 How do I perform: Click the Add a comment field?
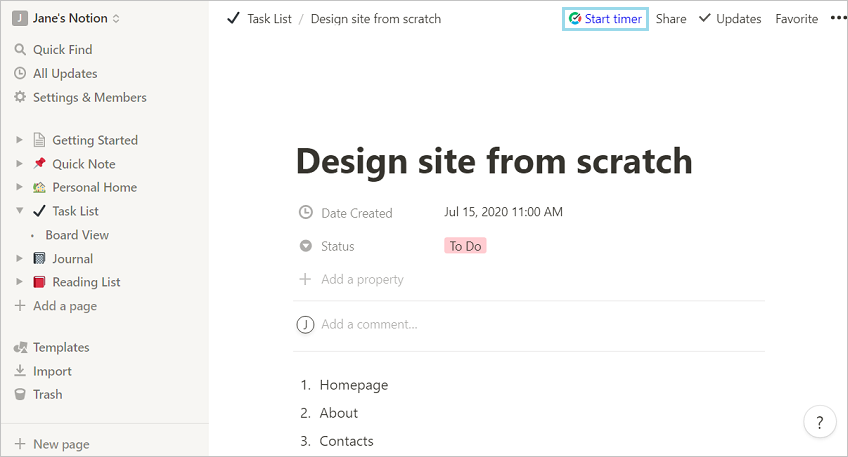pyautogui.click(x=369, y=324)
